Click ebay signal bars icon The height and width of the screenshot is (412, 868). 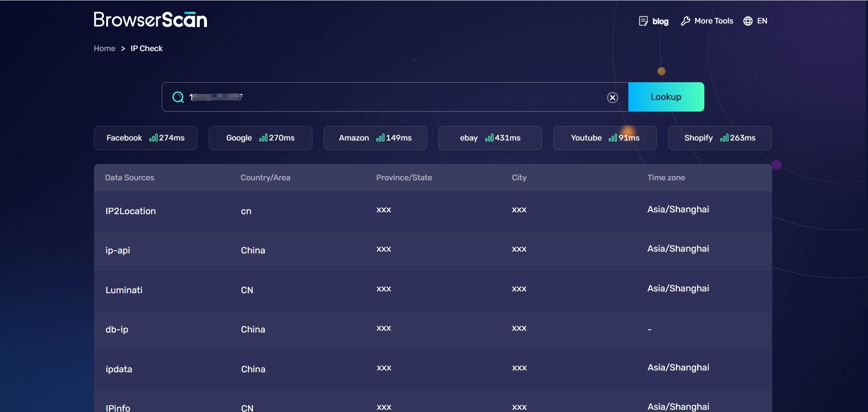(x=489, y=138)
